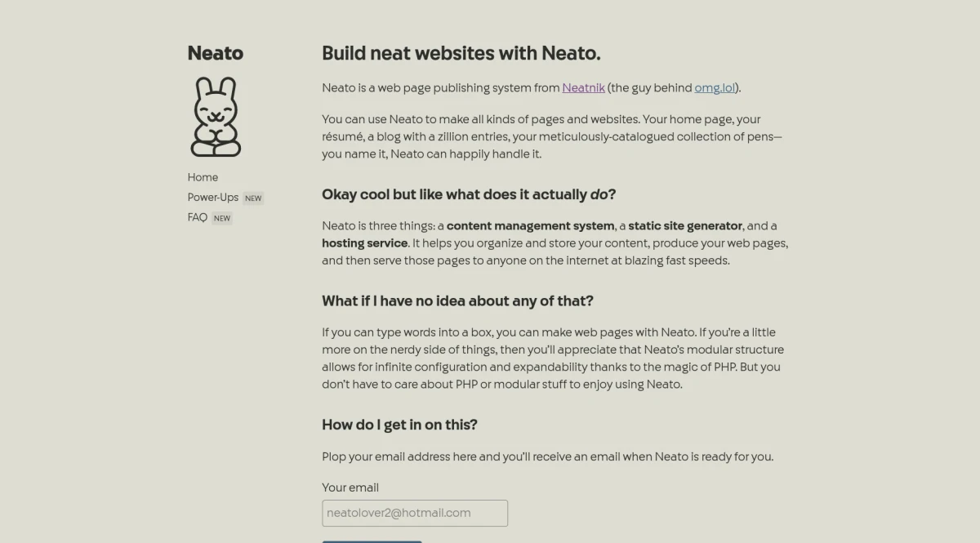
Task: Focus the email address input field
Action: pyautogui.click(x=415, y=513)
